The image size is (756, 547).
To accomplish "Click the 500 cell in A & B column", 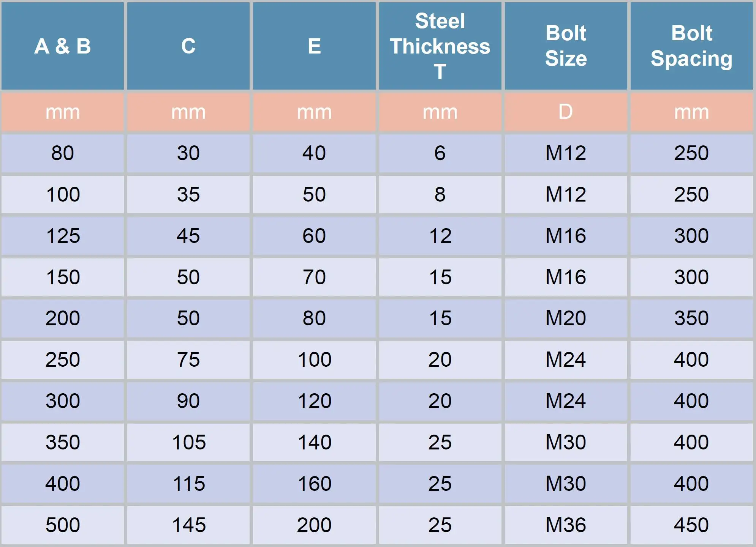I will tap(63, 525).
